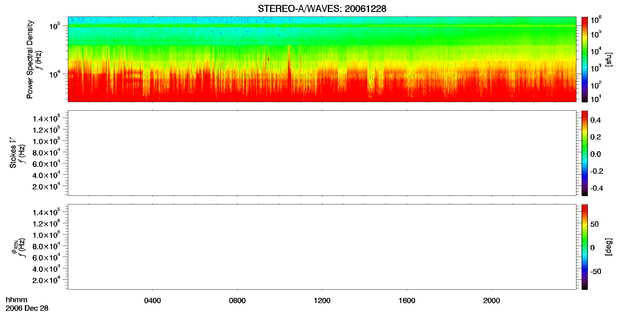The image size is (644, 332).
Task: Click 2.0×10^4 tick in phi RTN panel
Action: [x=46, y=280]
